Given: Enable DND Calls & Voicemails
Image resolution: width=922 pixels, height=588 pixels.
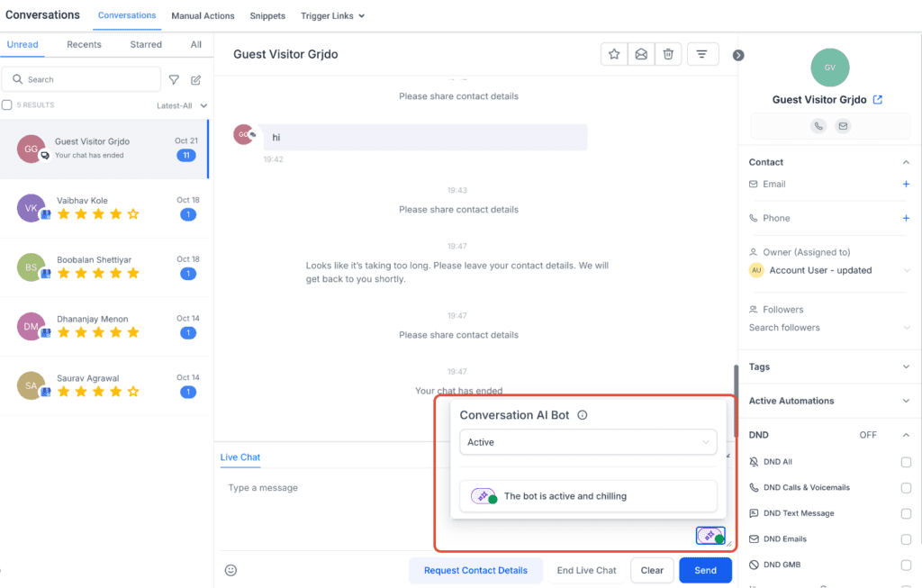Looking at the screenshot, I should pos(907,487).
